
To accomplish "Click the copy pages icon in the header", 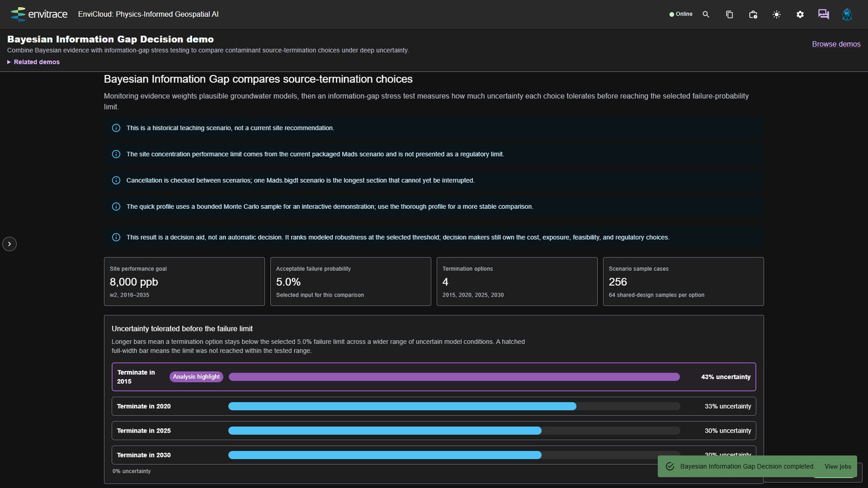I will coord(729,14).
